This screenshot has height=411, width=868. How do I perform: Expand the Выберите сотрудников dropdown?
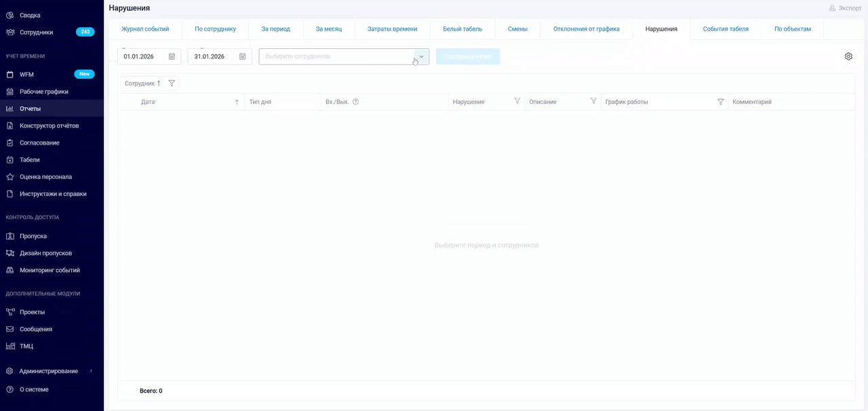coord(421,57)
